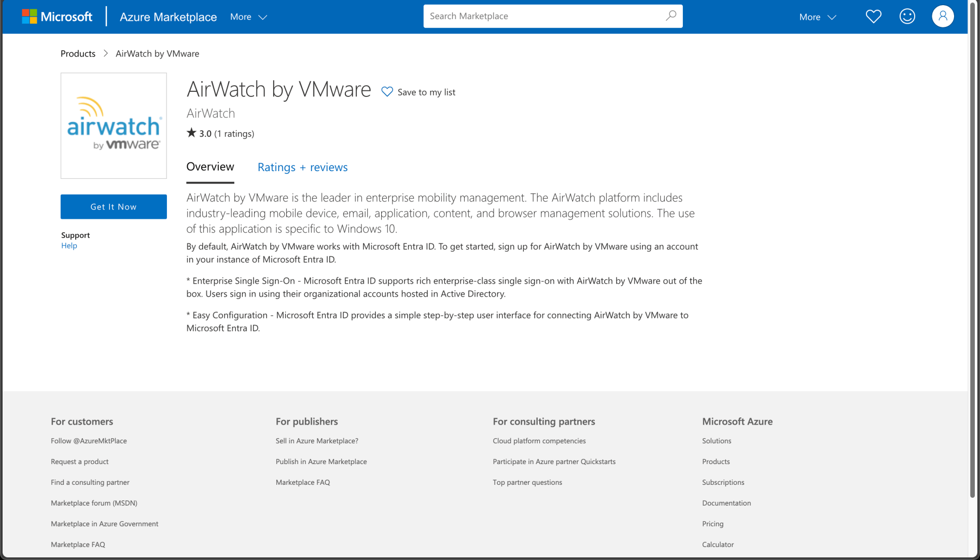
Task: Expand the More dropdown on the right header
Action: point(817,17)
